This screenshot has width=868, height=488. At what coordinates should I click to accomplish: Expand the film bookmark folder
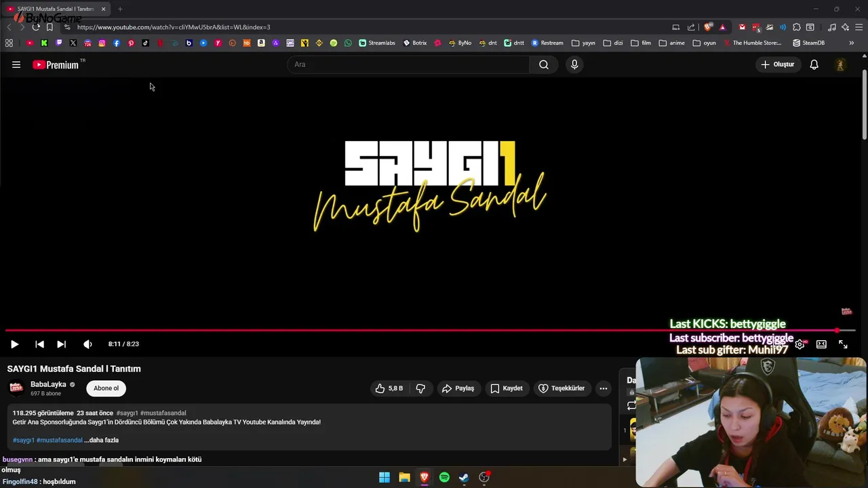click(641, 43)
